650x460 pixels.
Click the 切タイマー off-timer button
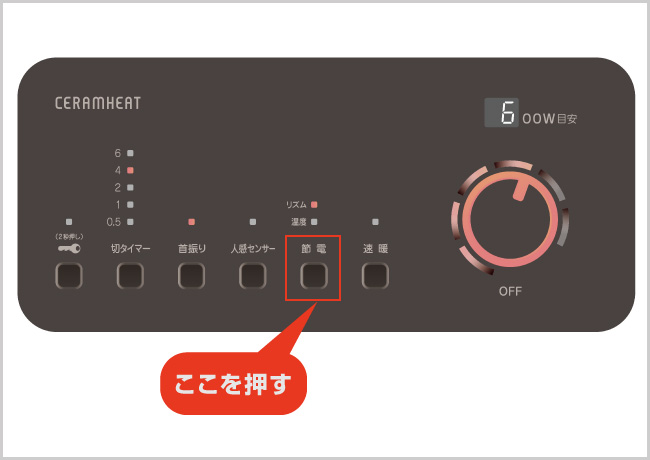tap(130, 276)
